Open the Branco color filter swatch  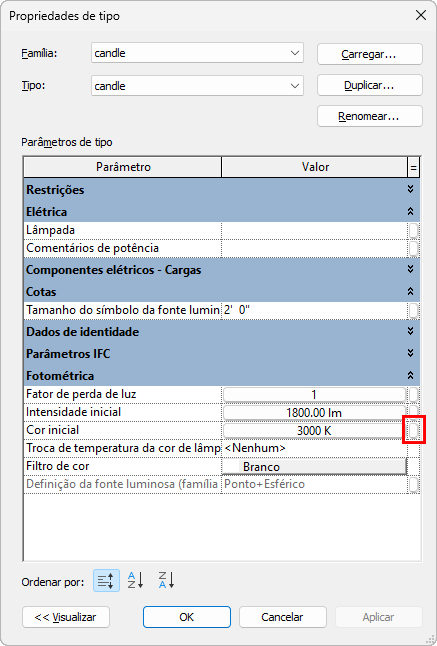tap(314, 466)
